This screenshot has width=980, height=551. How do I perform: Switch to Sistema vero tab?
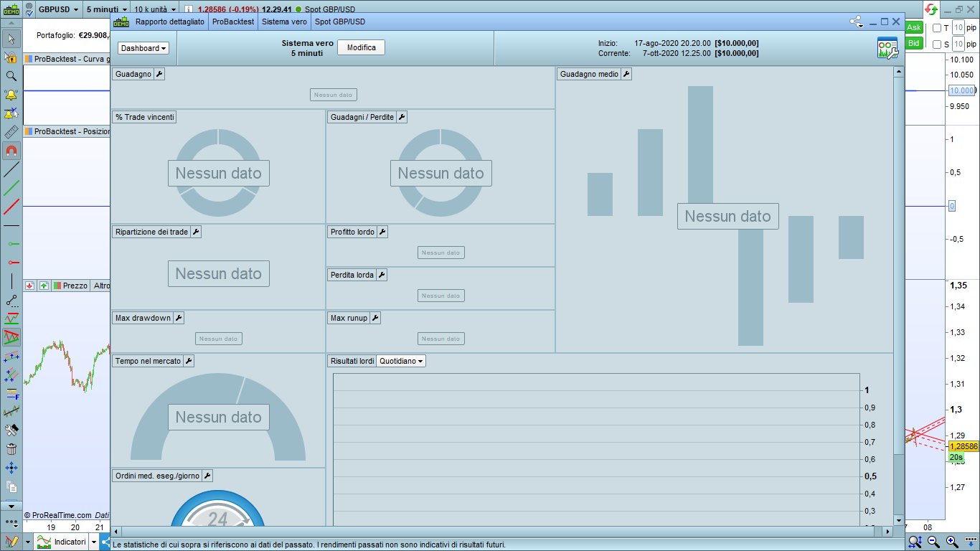click(284, 22)
